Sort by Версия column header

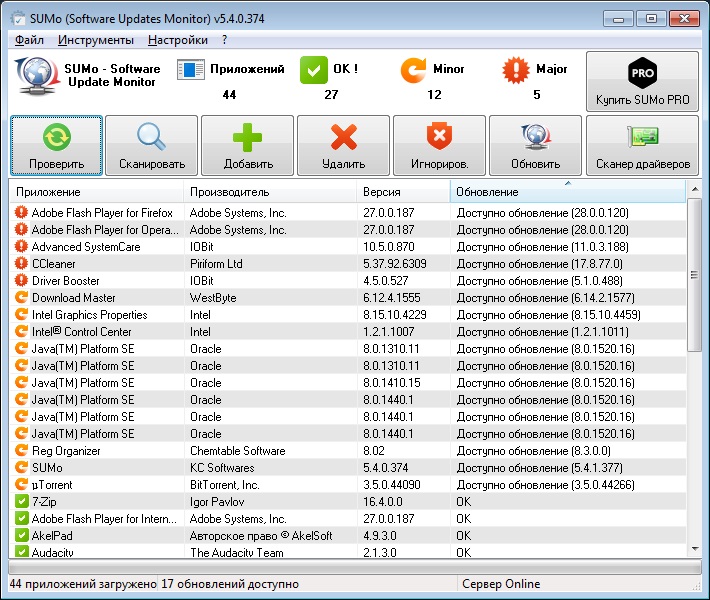403,192
